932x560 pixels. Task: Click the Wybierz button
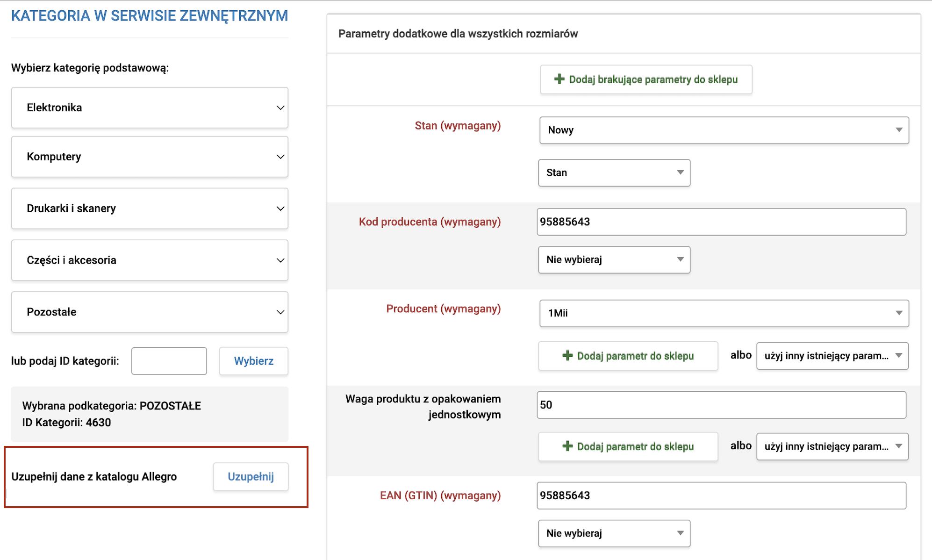click(253, 361)
